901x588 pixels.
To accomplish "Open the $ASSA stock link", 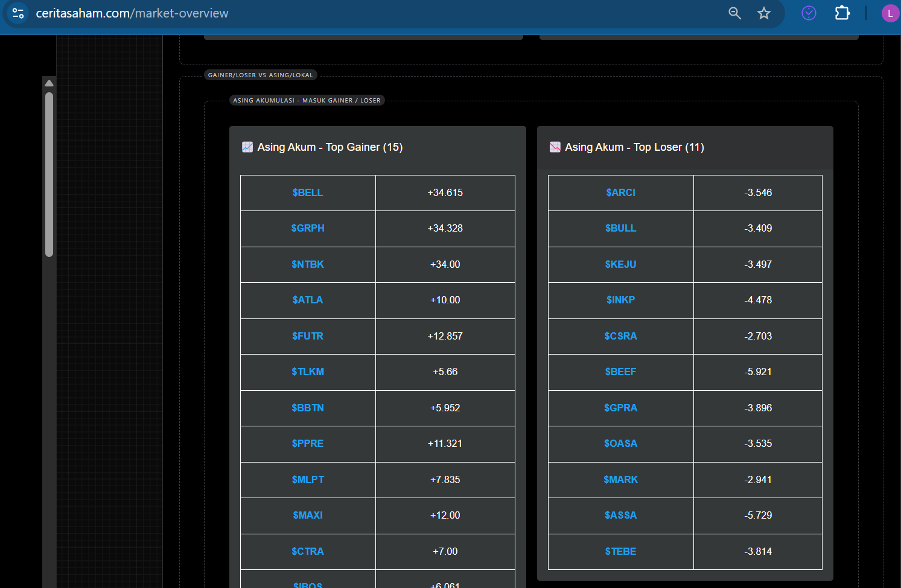I will tap(621, 516).
